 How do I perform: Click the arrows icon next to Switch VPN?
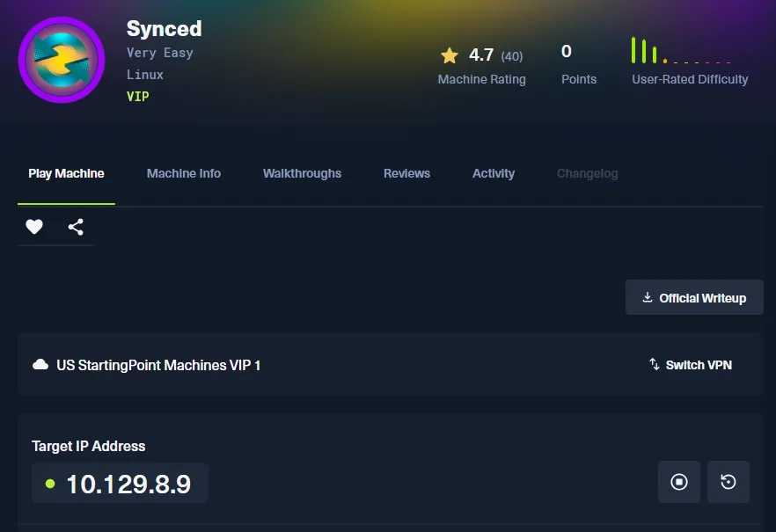(x=655, y=364)
